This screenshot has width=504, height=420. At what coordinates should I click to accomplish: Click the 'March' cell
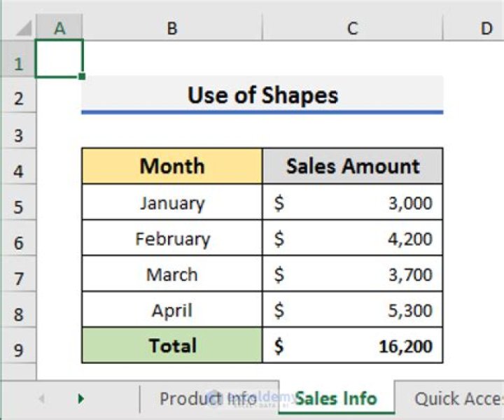pyautogui.click(x=172, y=274)
